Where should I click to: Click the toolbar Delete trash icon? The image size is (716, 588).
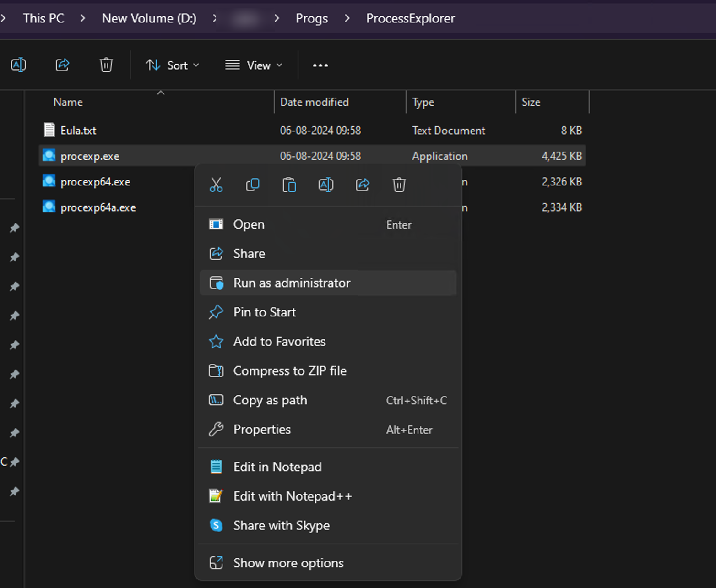pos(106,65)
